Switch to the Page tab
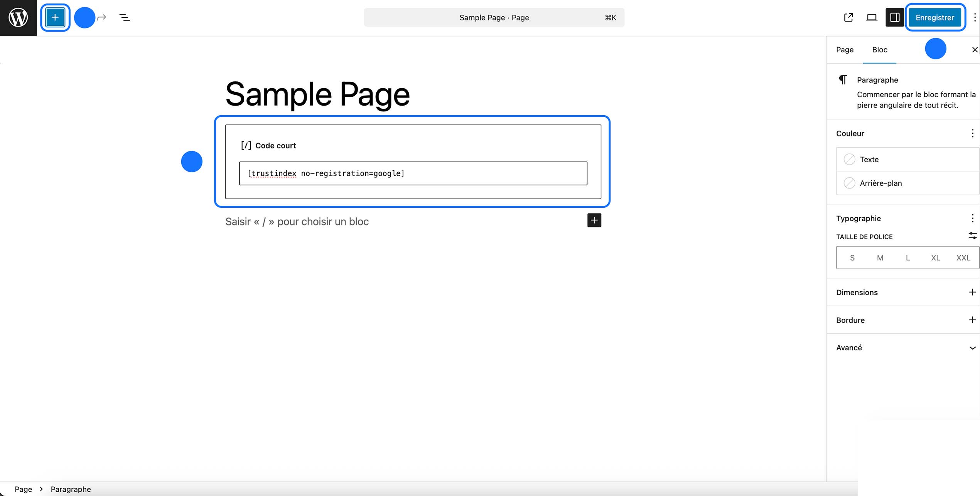Viewport: 980px width, 496px height. pyautogui.click(x=844, y=49)
